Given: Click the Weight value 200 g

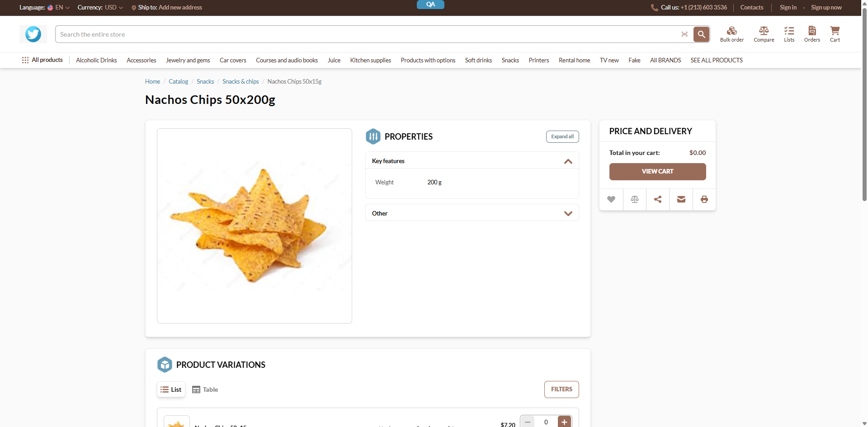Looking at the screenshot, I should [x=434, y=183].
